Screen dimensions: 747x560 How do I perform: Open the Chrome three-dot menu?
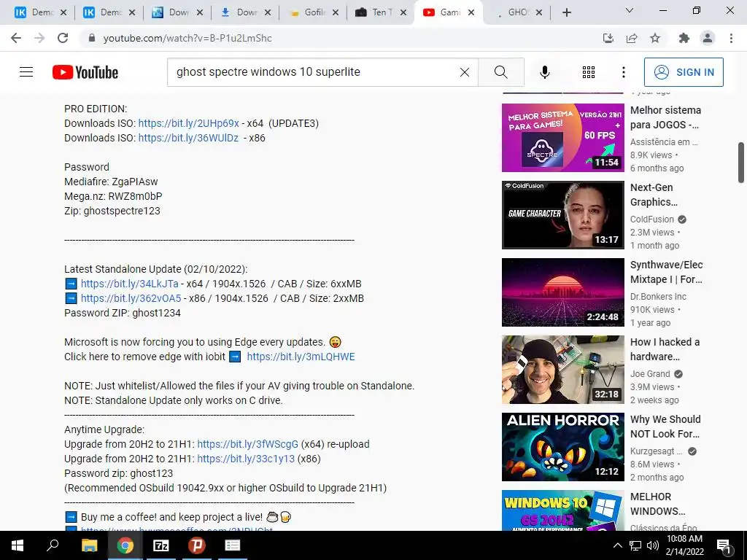[x=731, y=38]
